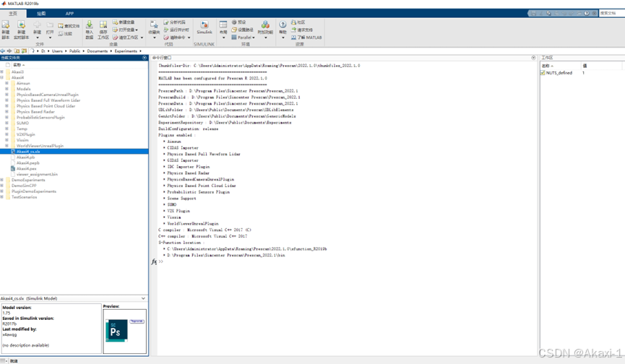Select the Akaxi4.pex file
Screen dimensions: 625x364
click(x=26, y=169)
